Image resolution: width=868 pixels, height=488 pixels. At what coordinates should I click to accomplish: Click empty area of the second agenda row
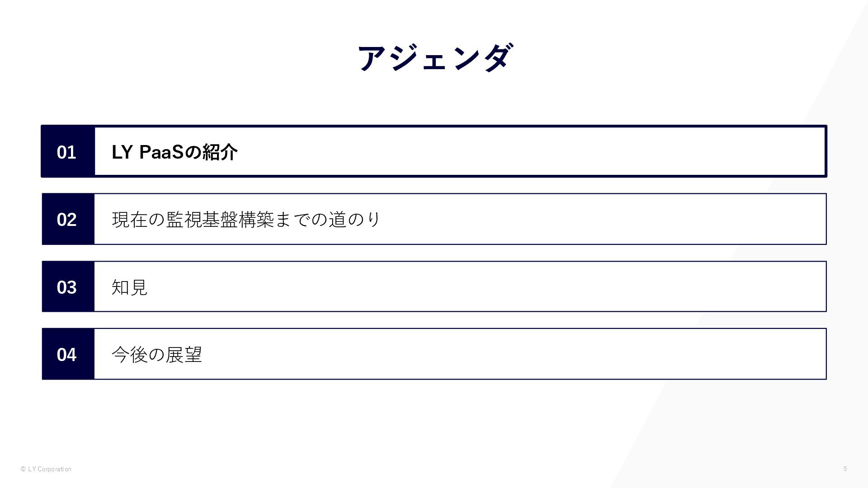[x=588, y=219]
